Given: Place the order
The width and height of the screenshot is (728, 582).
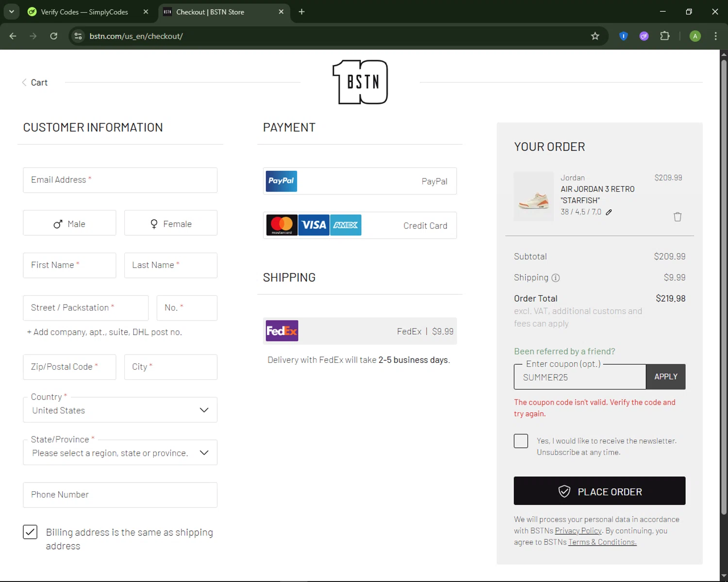Looking at the screenshot, I should [x=599, y=491].
